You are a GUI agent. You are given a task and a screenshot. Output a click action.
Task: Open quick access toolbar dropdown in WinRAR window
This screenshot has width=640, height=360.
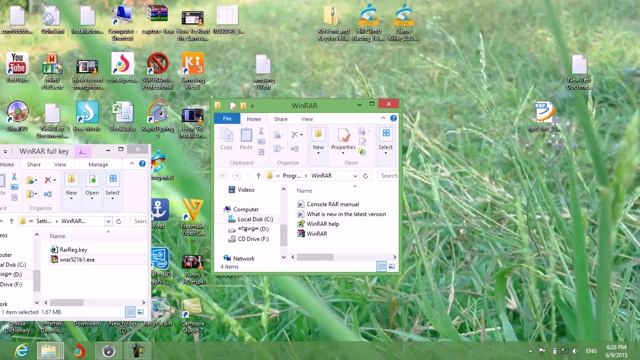tap(252, 106)
